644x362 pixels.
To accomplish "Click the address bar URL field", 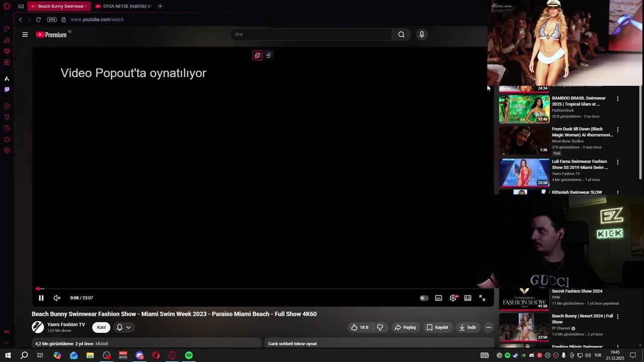I will [97, 20].
